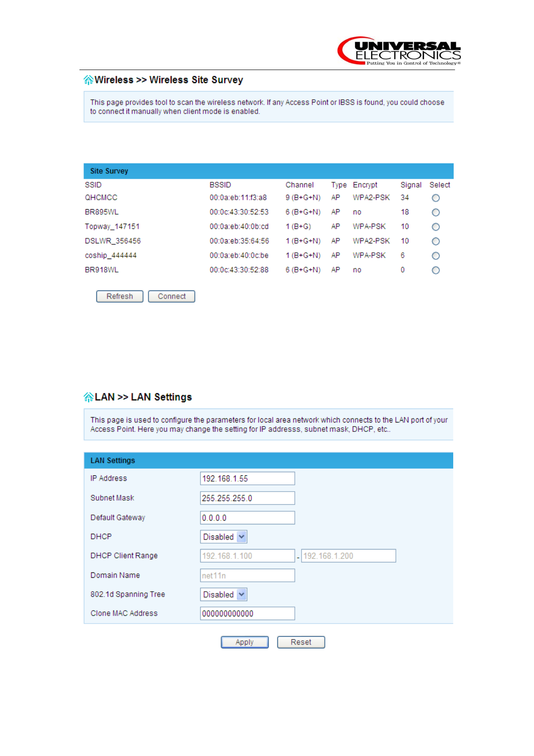This screenshot has width=534, height=756.
Task: Click the home icon beside LAN Settings
Action: (88, 397)
